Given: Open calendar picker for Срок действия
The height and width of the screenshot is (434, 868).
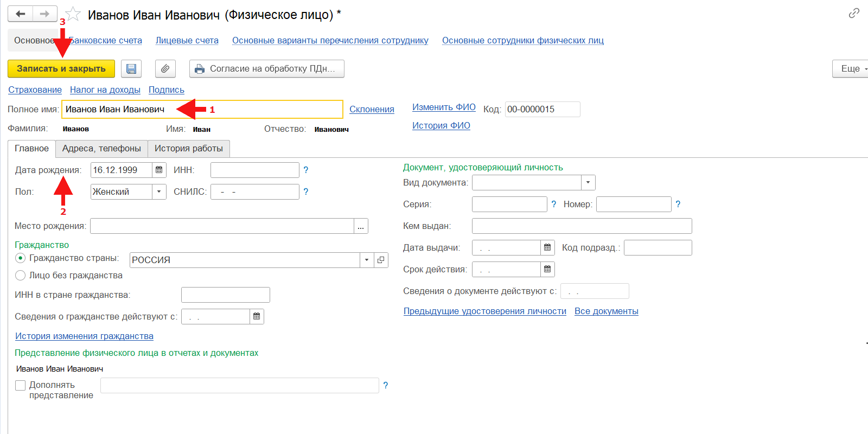Looking at the screenshot, I should point(547,269).
